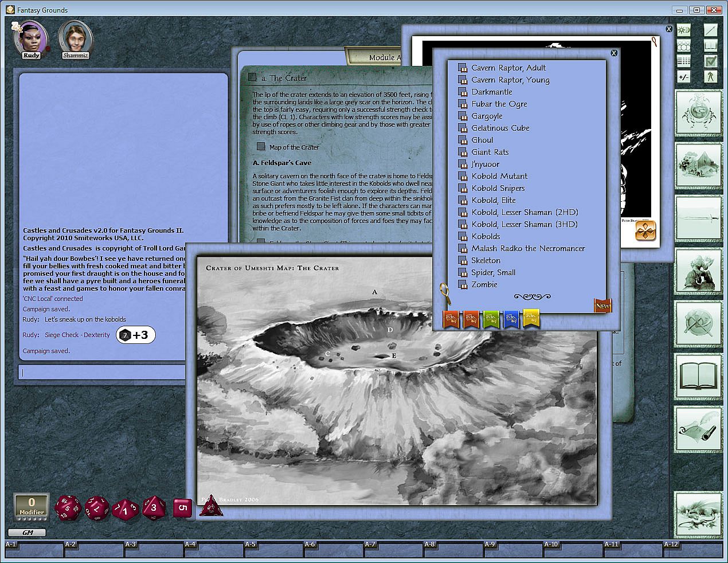Select the green category flag tab
The height and width of the screenshot is (563, 728).
pyautogui.click(x=491, y=319)
